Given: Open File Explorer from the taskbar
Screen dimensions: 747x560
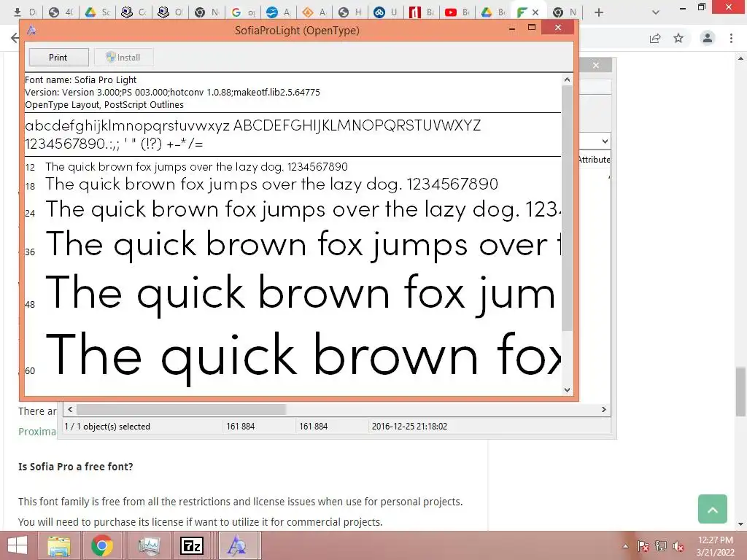Looking at the screenshot, I should [58, 545].
